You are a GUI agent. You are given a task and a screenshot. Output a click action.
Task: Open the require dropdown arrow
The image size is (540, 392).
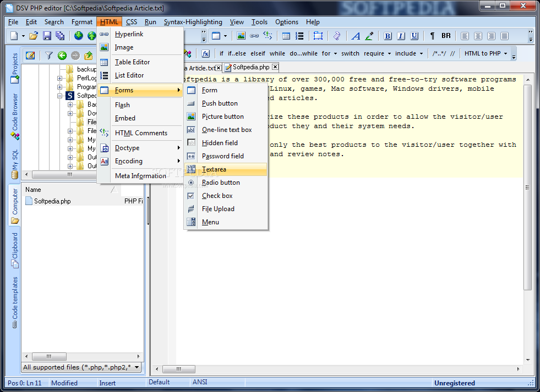(390, 54)
